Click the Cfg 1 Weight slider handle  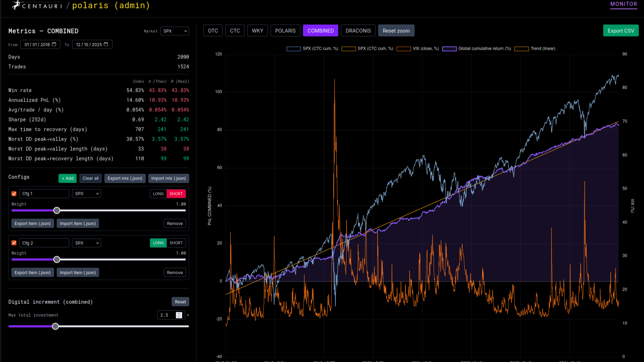point(57,210)
